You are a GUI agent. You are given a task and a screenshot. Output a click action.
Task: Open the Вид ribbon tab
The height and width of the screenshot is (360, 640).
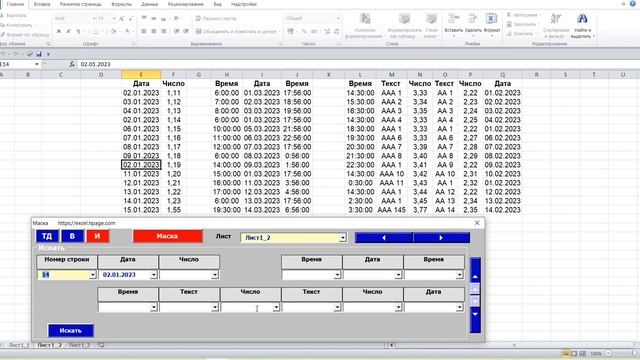[218, 4]
